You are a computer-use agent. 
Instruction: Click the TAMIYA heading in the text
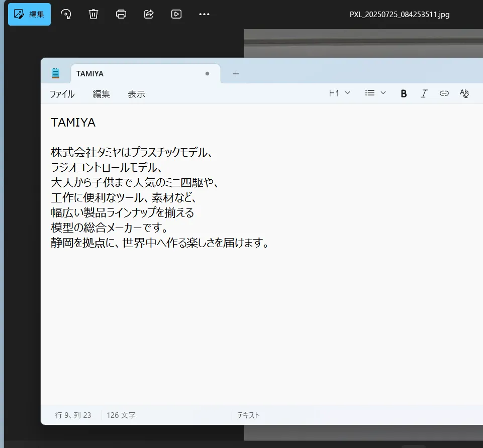(x=73, y=123)
